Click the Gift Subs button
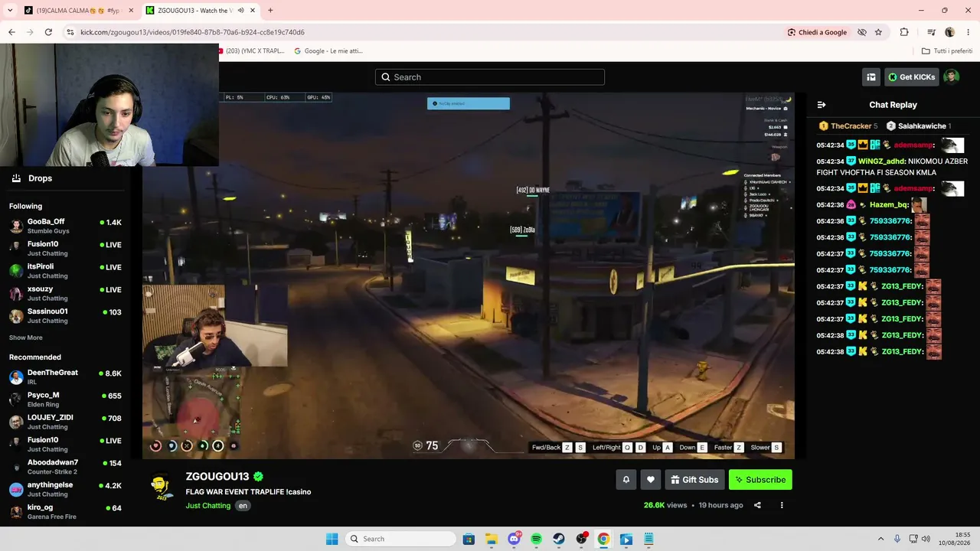Image resolution: width=980 pixels, height=551 pixels. (694, 480)
